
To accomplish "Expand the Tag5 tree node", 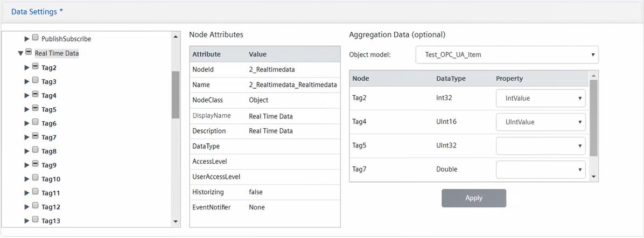I will [27, 109].
